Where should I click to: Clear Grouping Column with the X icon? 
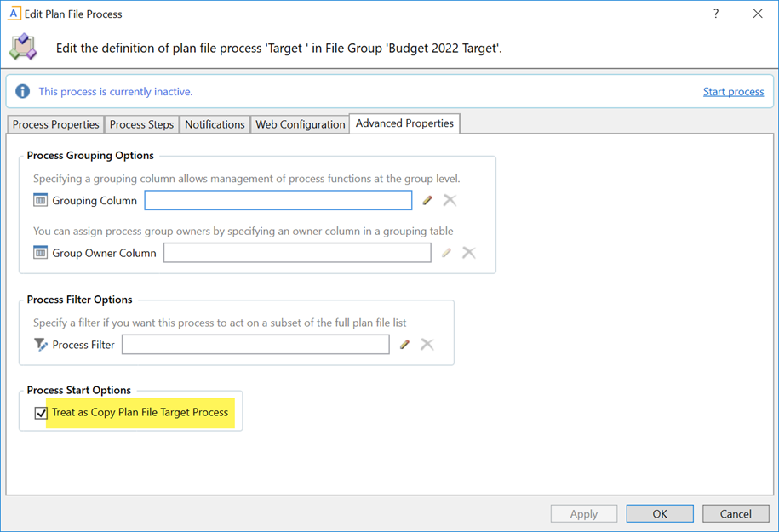click(450, 201)
